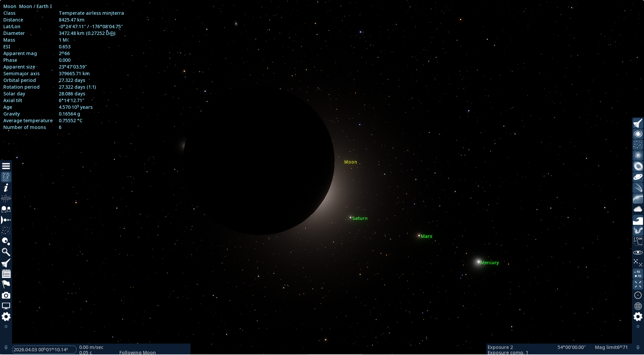This screenshot has height=355, width=644.
Task: Click the date and time field
Action: click(44, 350)
